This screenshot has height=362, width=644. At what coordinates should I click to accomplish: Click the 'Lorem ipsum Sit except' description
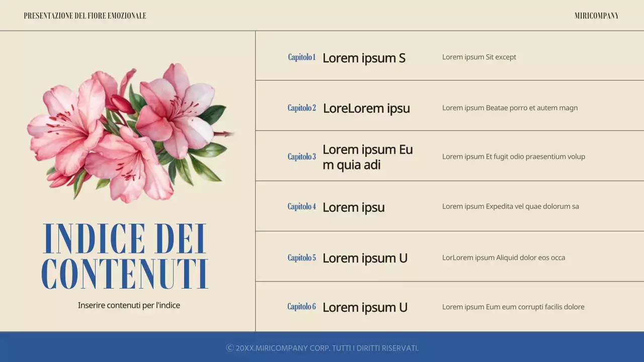[478, 57]
